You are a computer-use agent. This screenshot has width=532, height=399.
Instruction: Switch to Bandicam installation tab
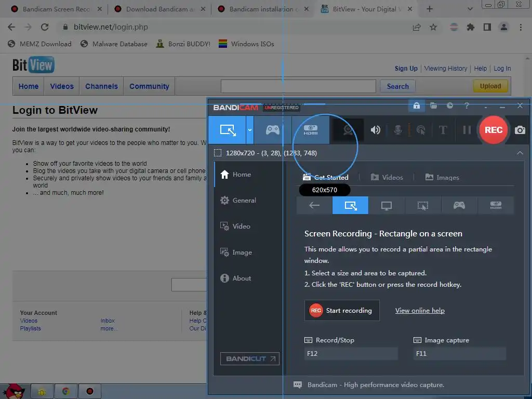click(263, 9)
